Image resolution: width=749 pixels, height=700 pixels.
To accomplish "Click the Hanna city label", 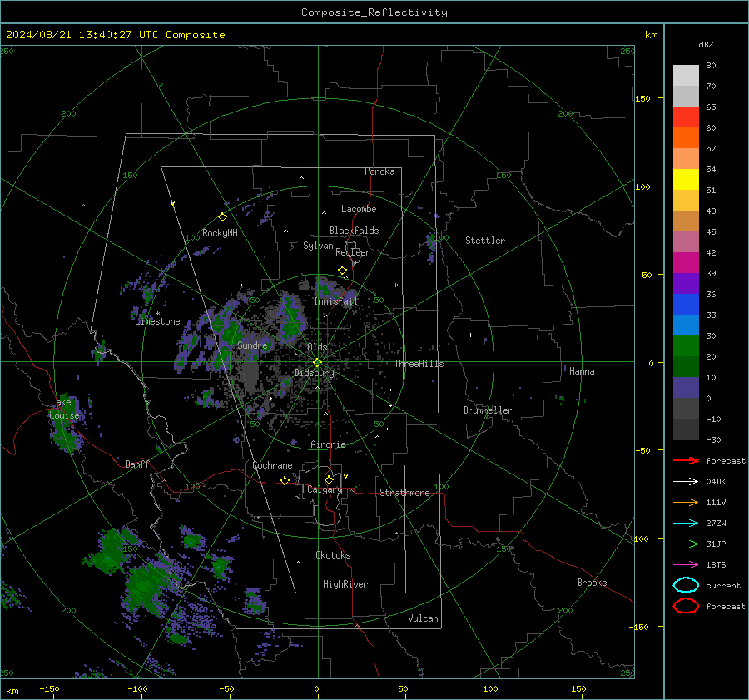I will point(582,371).
